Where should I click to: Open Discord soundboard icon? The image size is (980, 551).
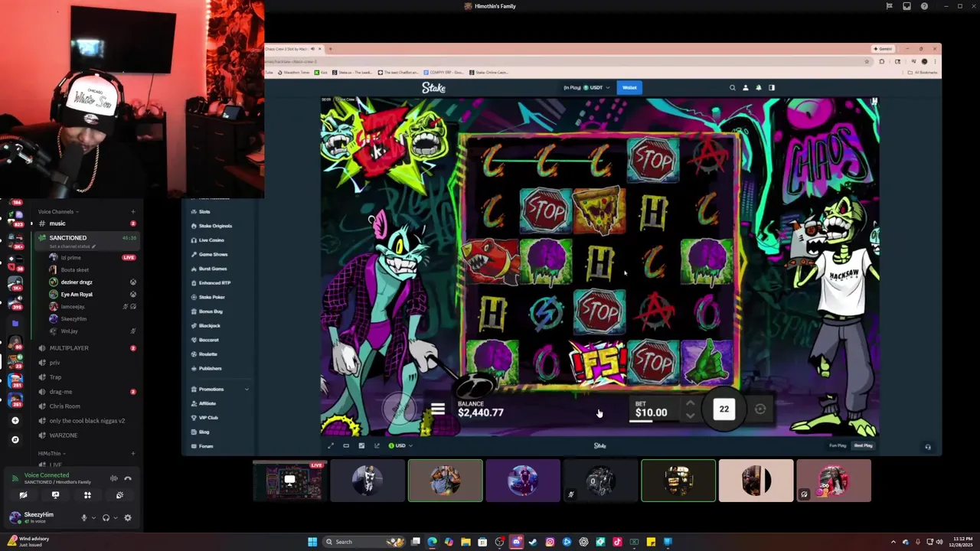(x=119, y=495)
